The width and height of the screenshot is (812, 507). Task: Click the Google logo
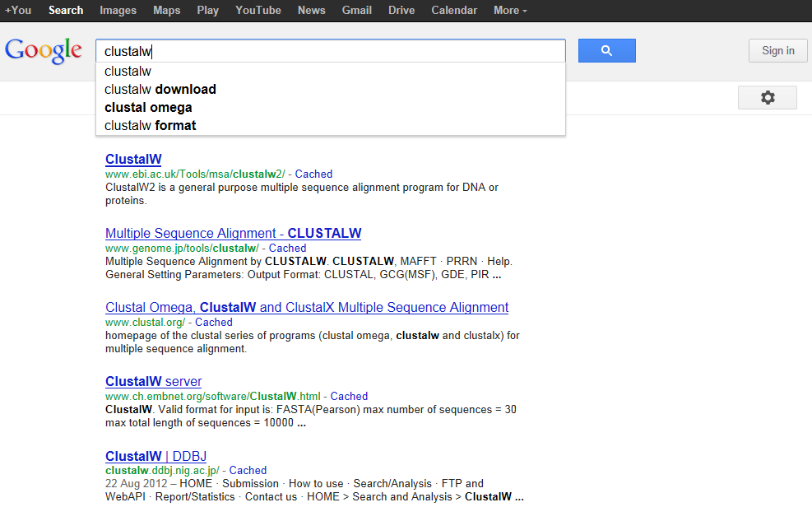(44, 51)
